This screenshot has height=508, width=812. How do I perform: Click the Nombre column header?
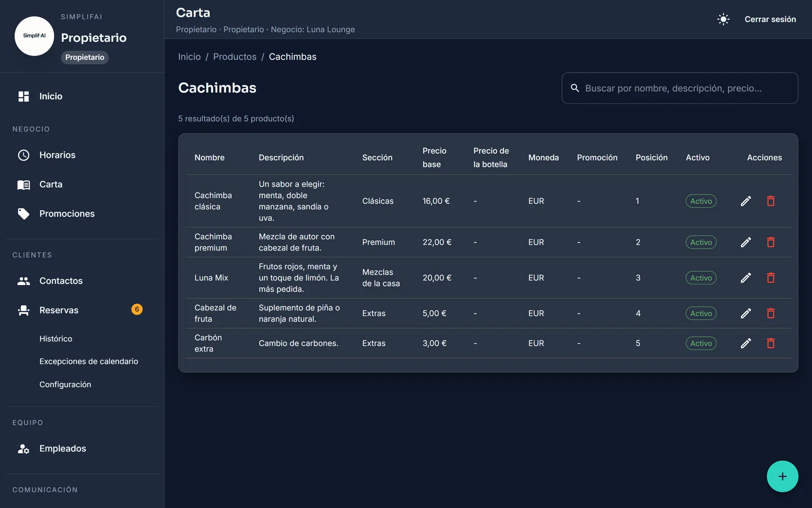(x=210, y=157)
